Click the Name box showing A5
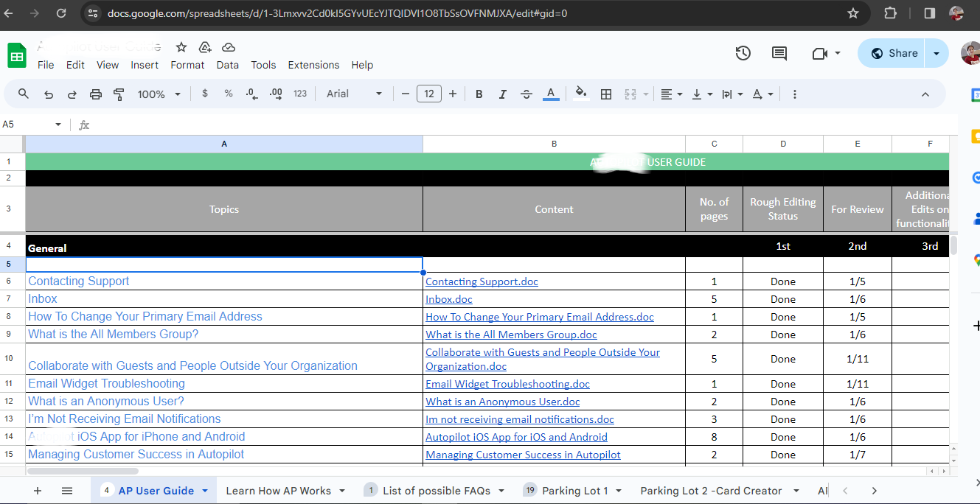The width and height of the screenshot is (980, 504). point(32,125)
